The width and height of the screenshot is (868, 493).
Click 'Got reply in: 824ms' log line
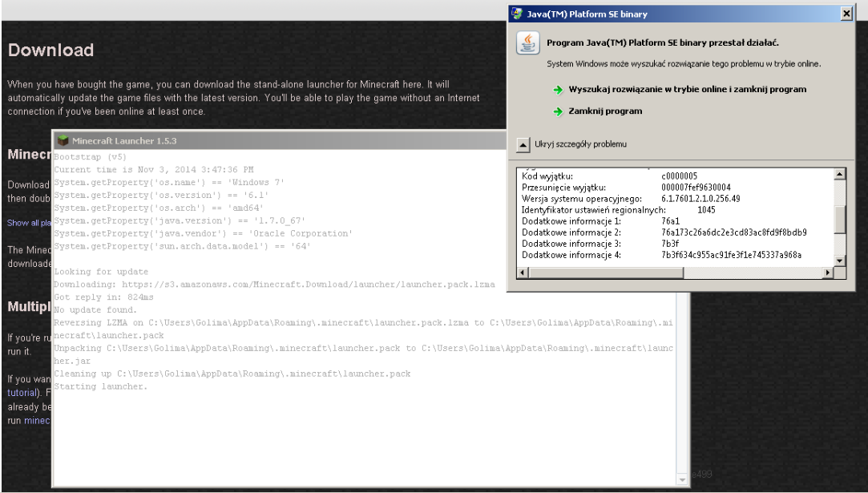point(103,297)
